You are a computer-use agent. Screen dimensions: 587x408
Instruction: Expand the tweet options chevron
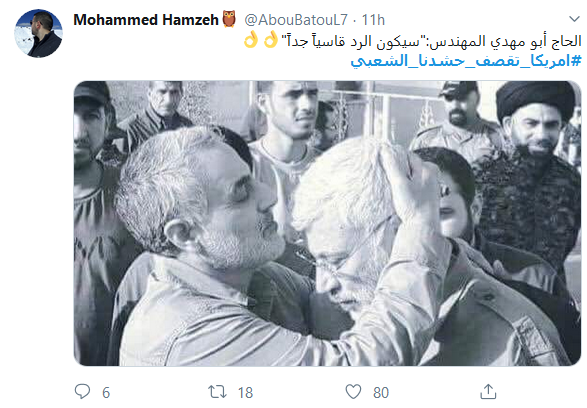(x=574, y=19)
